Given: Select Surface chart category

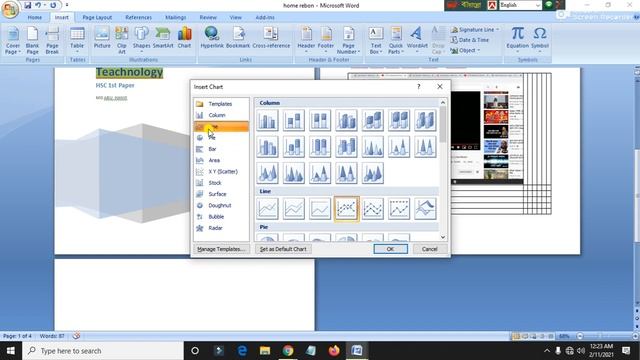Looking at the screenshot, I should (221, 194).
